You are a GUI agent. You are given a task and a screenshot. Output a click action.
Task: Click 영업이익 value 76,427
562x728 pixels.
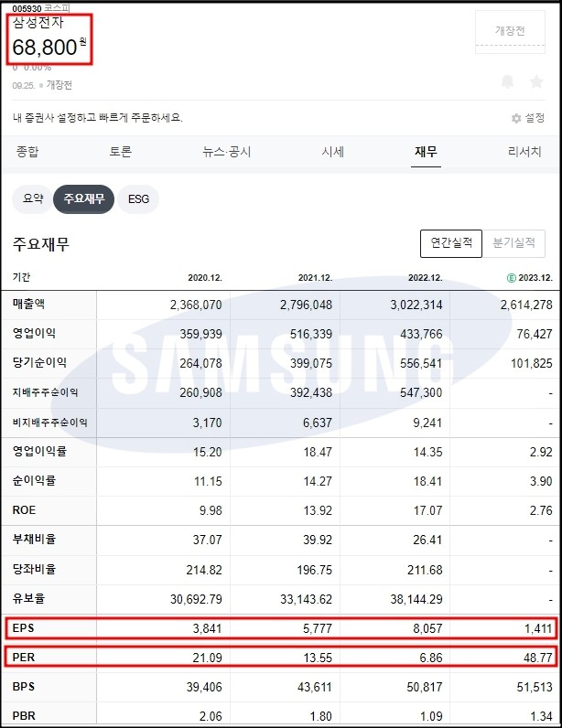[x=535, y=335]
